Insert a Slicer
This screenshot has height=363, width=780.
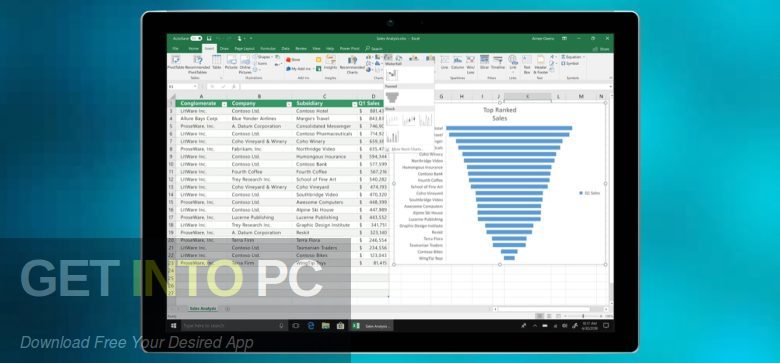click(x=484, y=62)
